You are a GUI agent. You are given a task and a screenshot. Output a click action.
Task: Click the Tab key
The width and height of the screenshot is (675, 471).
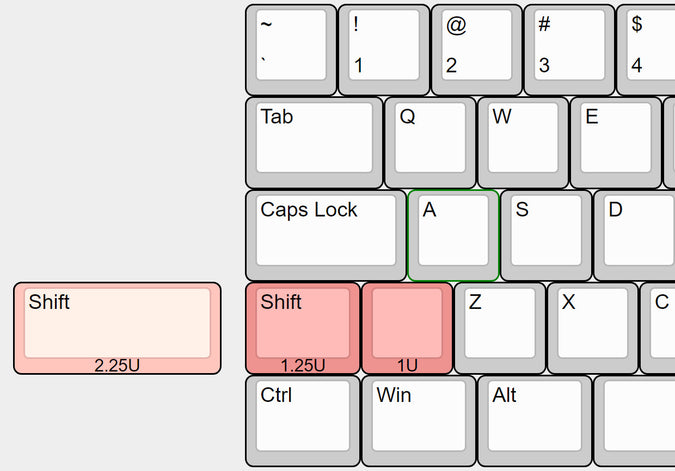click(314, 143)
